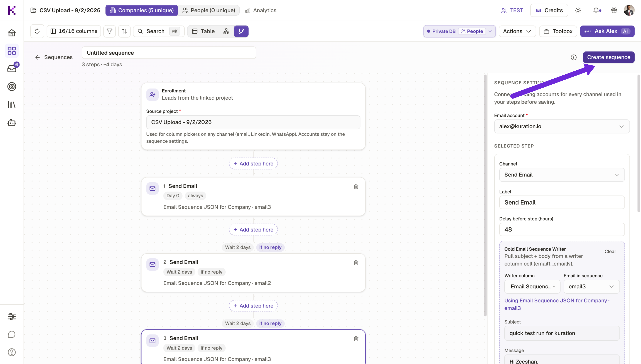Open the Credits button
Viewport: 641px width, 364px height.
[x=549, y=10]
